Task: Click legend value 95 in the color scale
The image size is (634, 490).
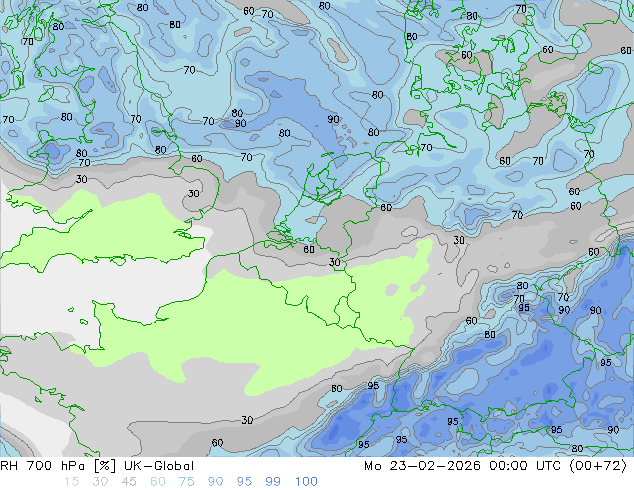Action: (x=244, y=482)
